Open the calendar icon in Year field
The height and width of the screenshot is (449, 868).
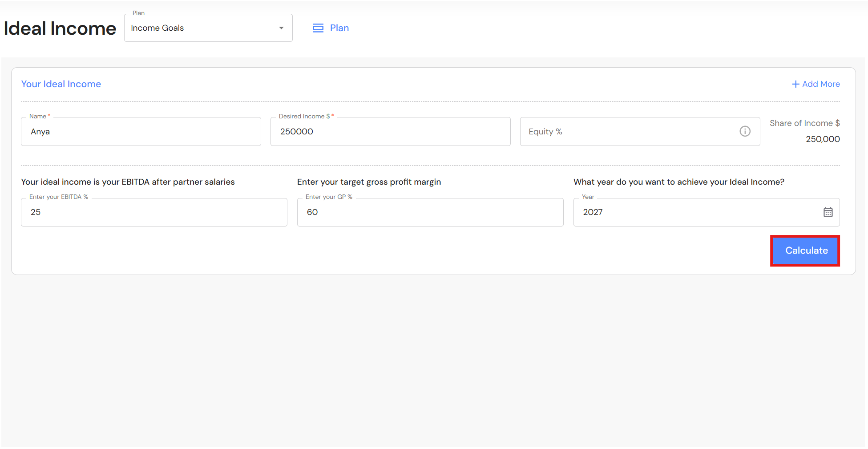click(828, 212)
